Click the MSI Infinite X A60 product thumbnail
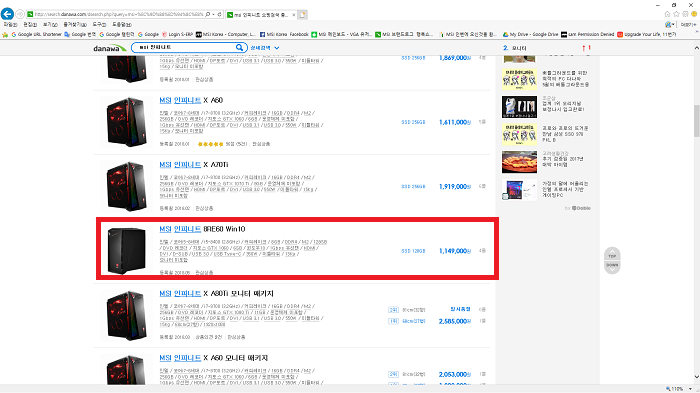Image resolution: width=700 pixels, height=393 pixels. coord(126,122)
